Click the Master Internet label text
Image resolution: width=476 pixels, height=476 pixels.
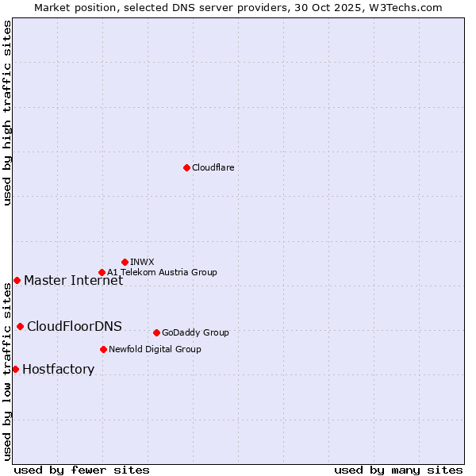[73, 280]
